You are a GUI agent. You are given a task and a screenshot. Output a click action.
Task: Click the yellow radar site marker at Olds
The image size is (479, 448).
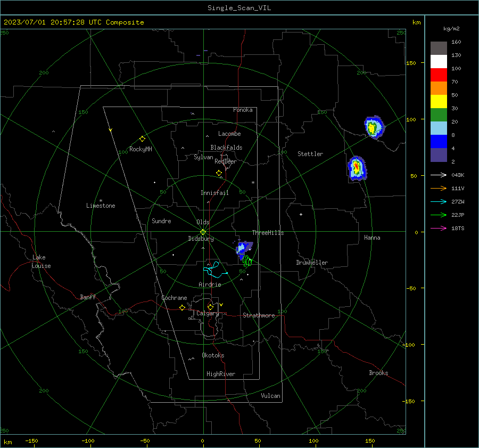click(x=203, y=232)
